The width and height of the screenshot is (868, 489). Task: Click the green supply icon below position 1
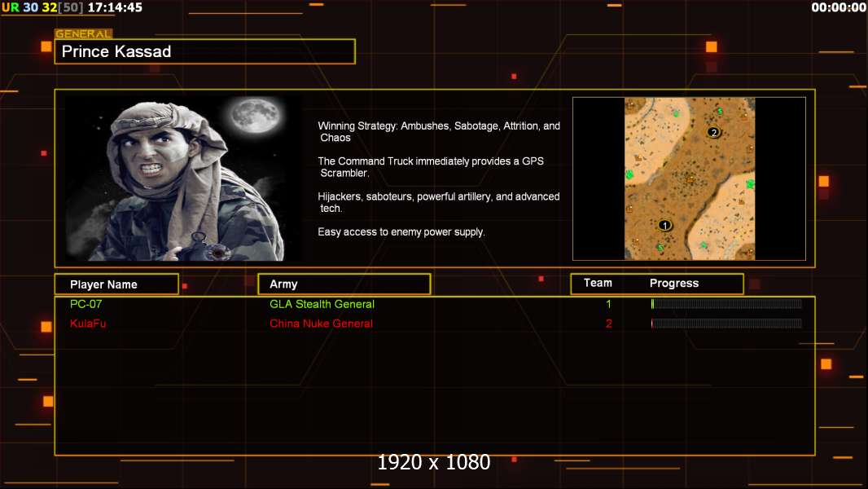coord(660,247)
